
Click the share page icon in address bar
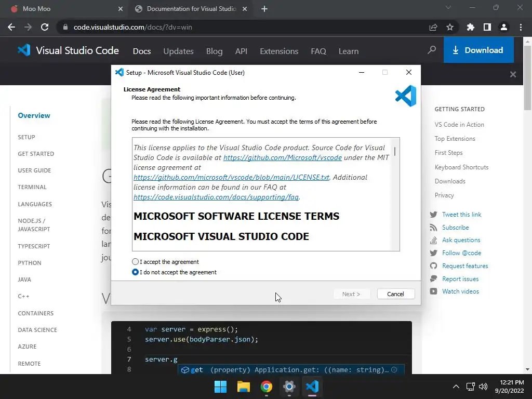tap(433, 27)
